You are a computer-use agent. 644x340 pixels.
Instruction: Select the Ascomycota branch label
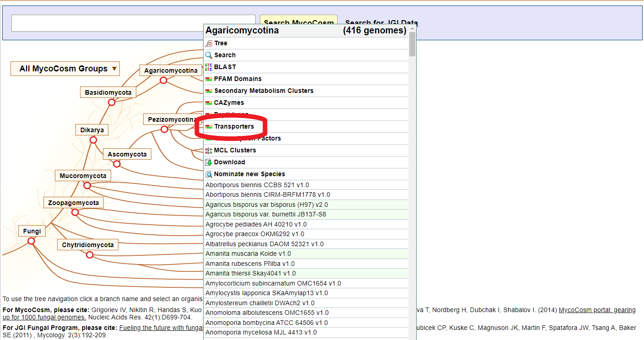click(127, 154)
